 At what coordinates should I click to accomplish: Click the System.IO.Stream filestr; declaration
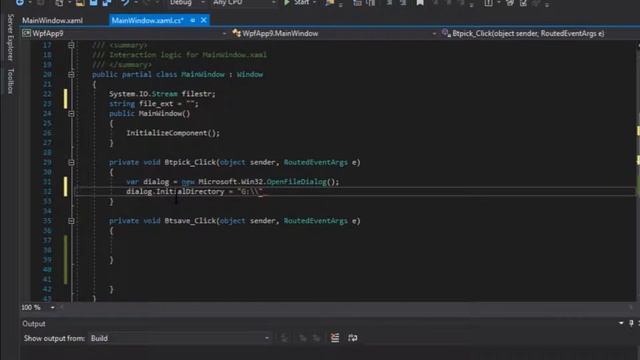coord(162,94)
